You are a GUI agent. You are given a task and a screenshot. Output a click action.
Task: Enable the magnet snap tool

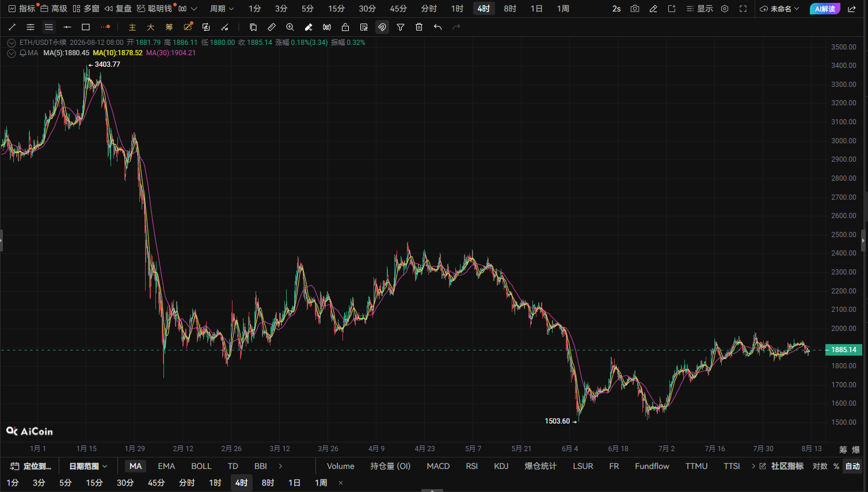tap(382, 27)
